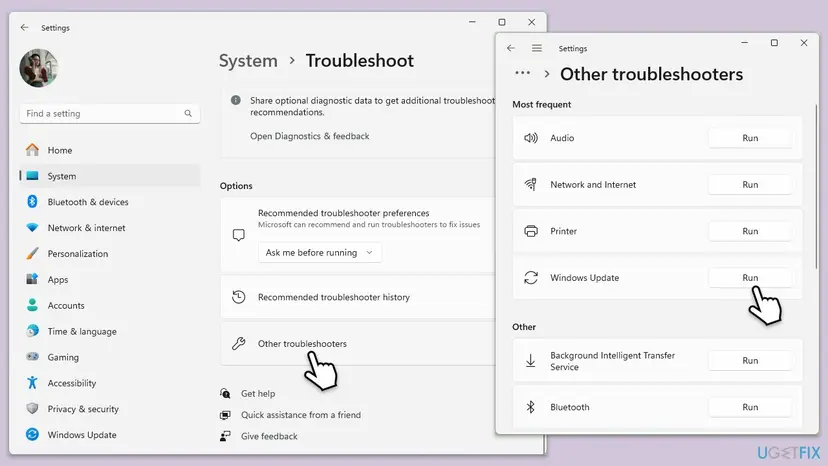Viewport: 828px width, 466px height.
Task: Click the Accounts person icon
Action: pyautogui.click(x=32, y=305)
